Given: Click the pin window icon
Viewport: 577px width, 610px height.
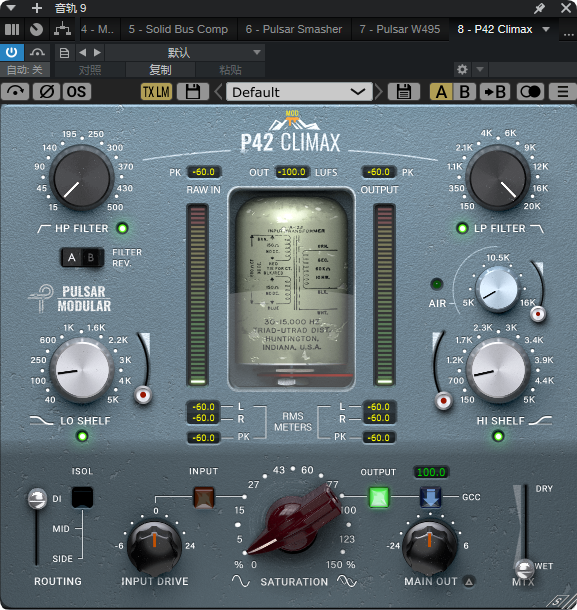Looking at the screenshot, I should coord(540,8).
